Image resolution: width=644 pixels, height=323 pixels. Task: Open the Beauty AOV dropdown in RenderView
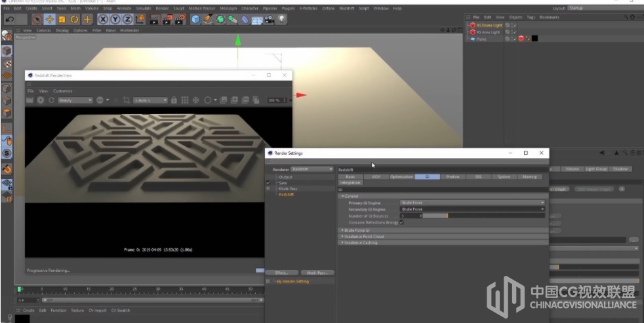coord(75,100)
